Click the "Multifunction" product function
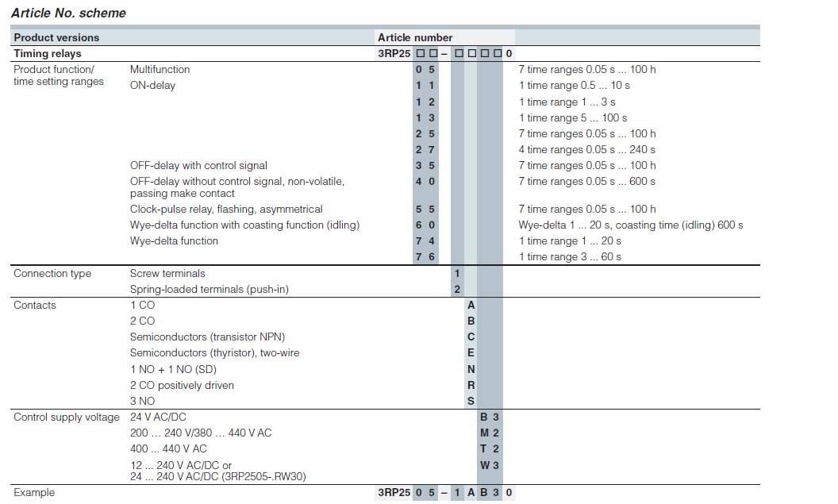Screen dimensions: 838x504 [160, 70]
